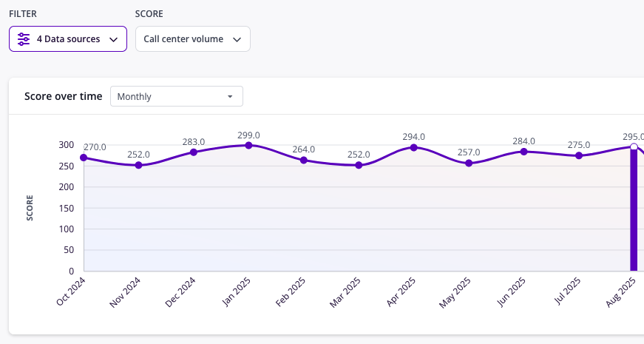644x344 pixels.
Task: Click the May 2025 axis label
Action: pos(455,293)
